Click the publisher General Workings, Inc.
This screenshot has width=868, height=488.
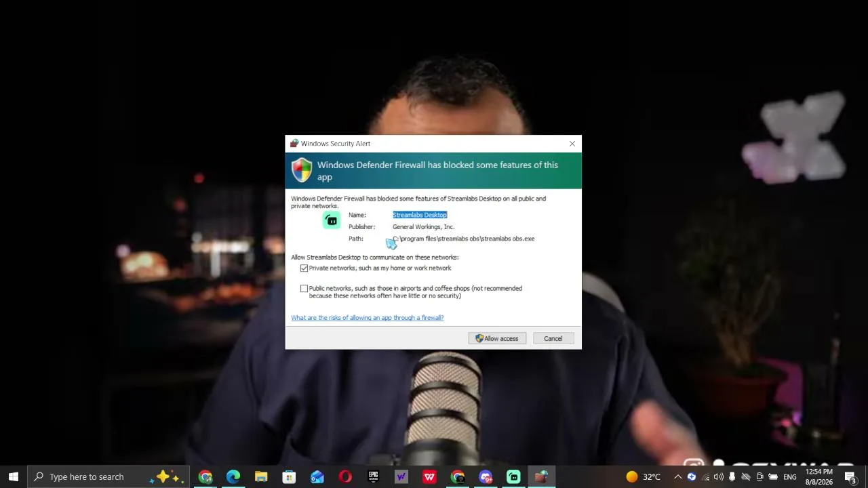[423, 227]
